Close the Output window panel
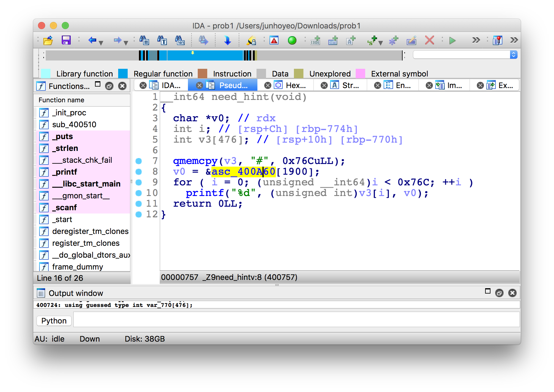 click(x=512, y=293)
